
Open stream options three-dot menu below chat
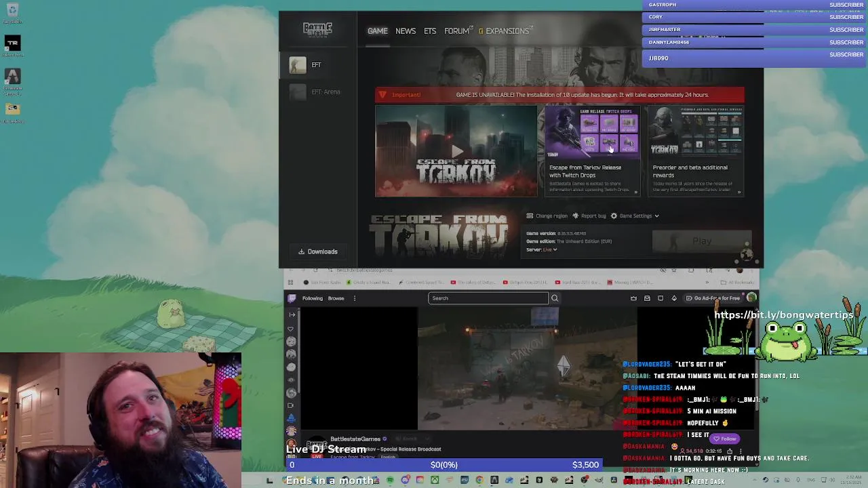[741, 451]
